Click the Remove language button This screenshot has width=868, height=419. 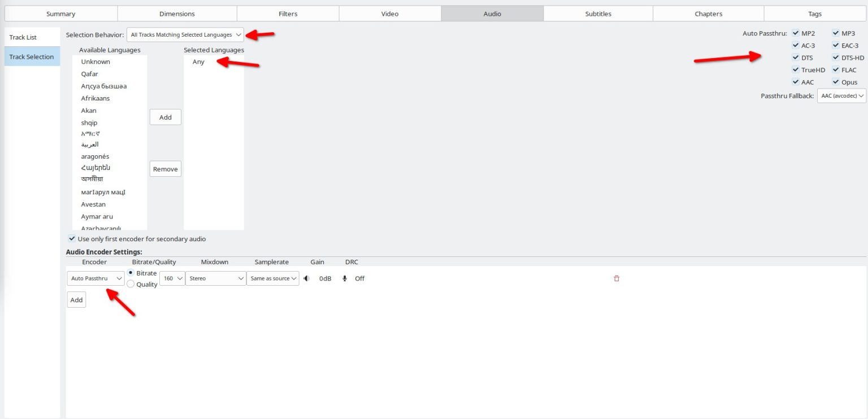tap(166, 169)
